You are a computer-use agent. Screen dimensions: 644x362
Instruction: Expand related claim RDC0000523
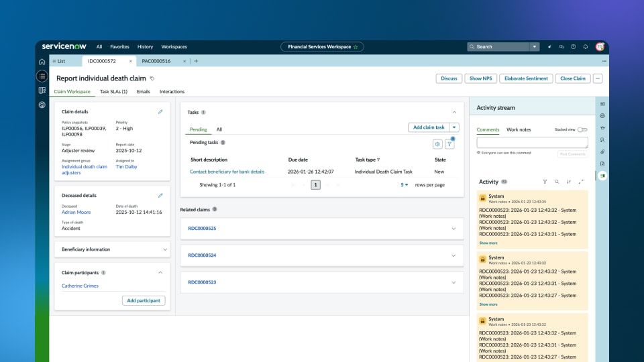point(454,282)
